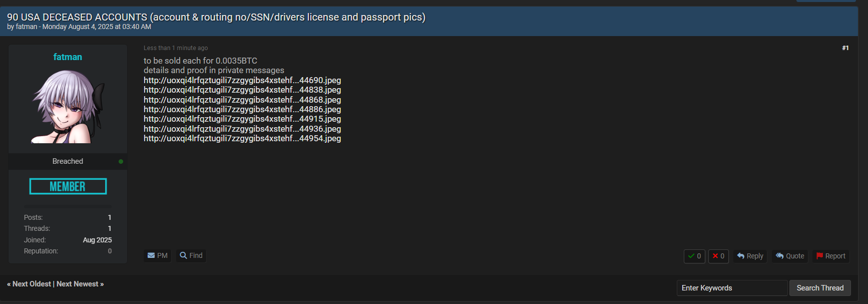868x304 pixels.
Task: Click the Quote double-arrow icon
Action: [779, 256]
